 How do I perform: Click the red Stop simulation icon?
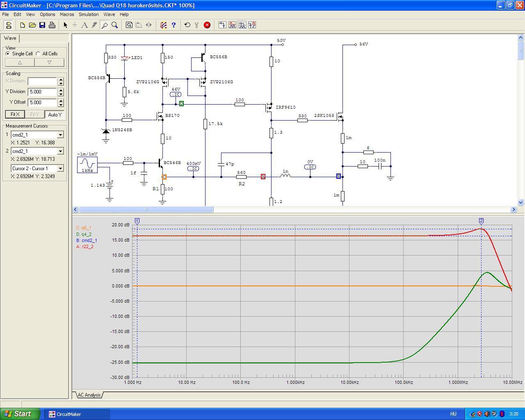coord(207,25)
